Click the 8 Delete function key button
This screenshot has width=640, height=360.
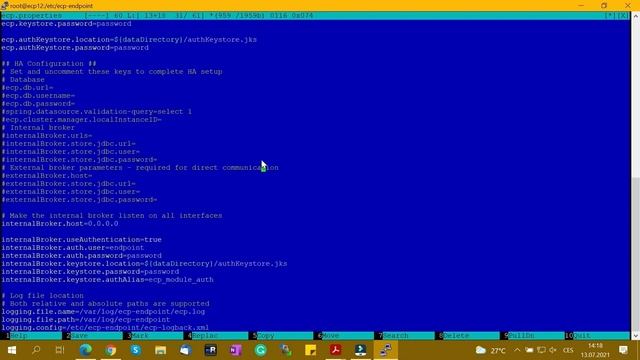pyautogui.click(x=467, y=336)
